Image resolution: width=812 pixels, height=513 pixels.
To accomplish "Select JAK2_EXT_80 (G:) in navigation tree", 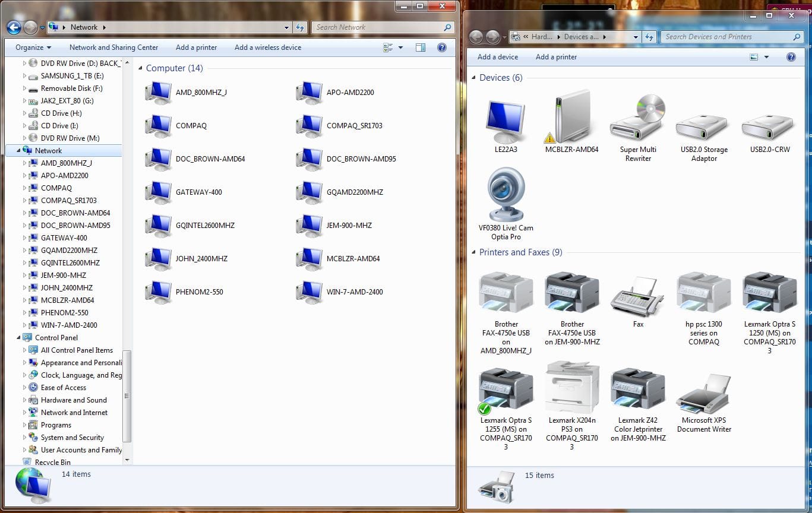I will point(67,101).
